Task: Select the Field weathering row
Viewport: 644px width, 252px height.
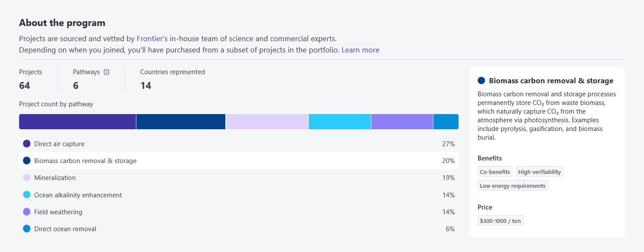Action: coord(239,212)
